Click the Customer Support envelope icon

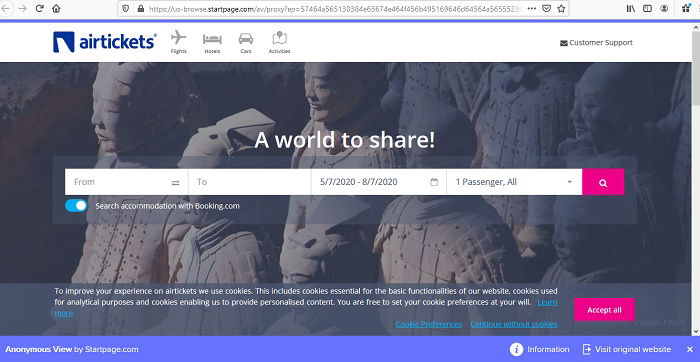tap(563, 43)
